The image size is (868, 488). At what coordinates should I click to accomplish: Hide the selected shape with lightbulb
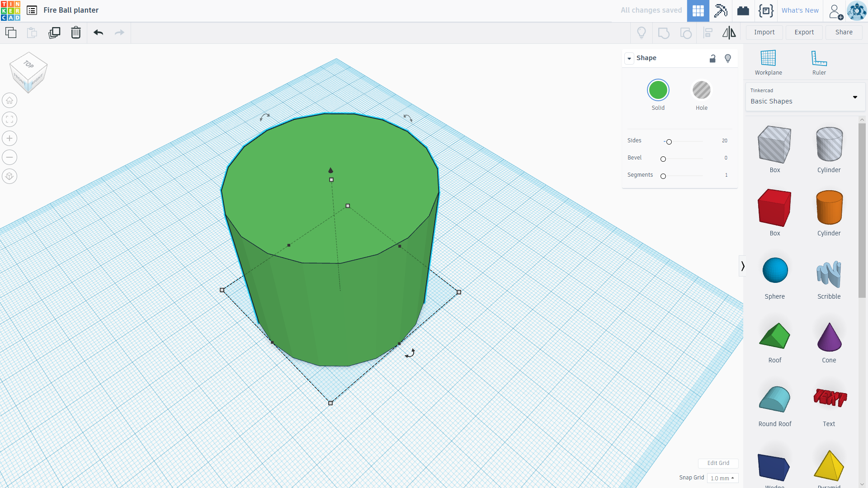pos(728,58)
